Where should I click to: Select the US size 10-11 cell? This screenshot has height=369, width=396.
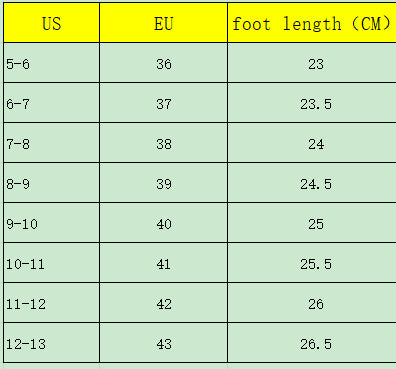click(x=52, y=263)
